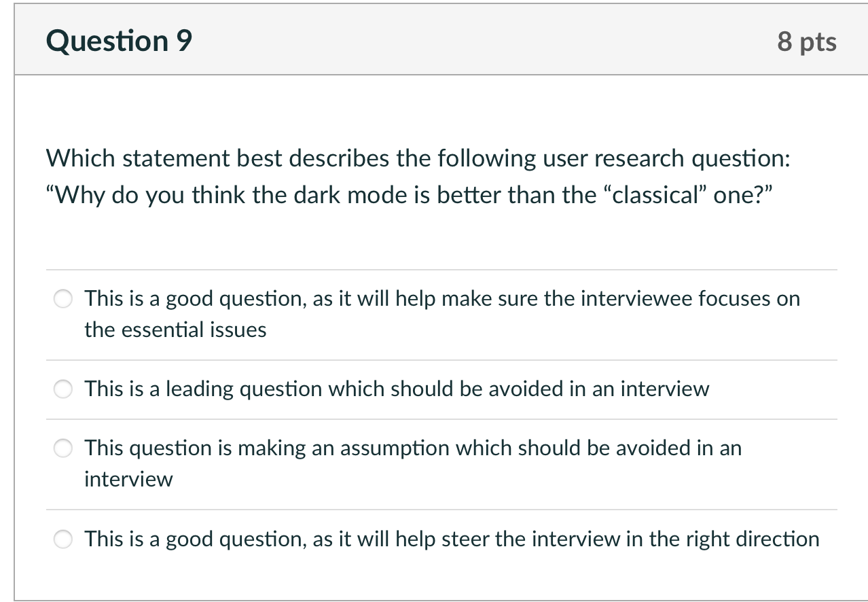The height and width of the screenshot is (602, 868).
Task: Click the quoted 'Why do you think' sentence
Action: [x=410, y=196]
